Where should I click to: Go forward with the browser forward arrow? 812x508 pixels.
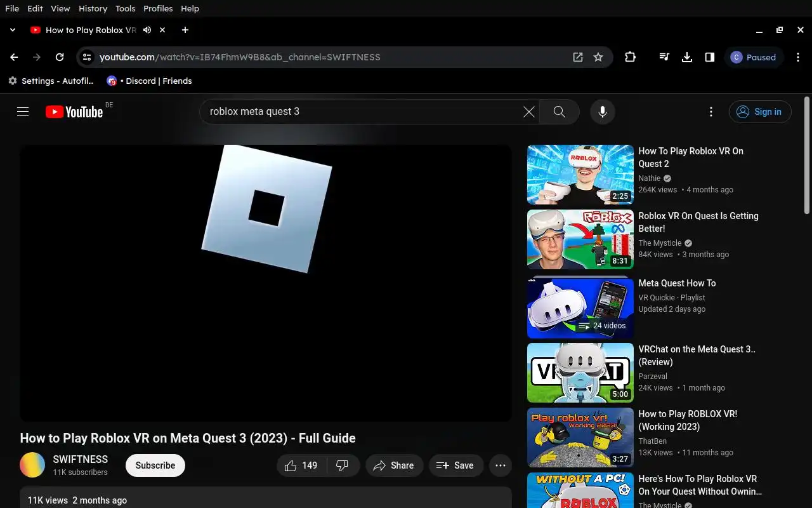coord(37,57)
